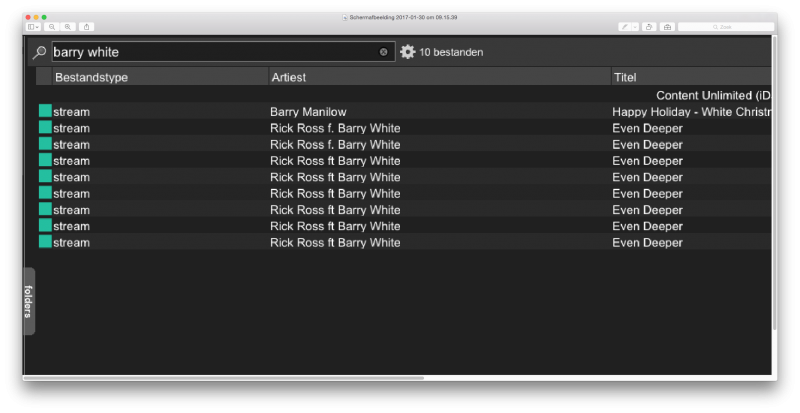This screenshot has width=800, height=413.
Task: Sort by the Titel column header
Action: [691, 77]
